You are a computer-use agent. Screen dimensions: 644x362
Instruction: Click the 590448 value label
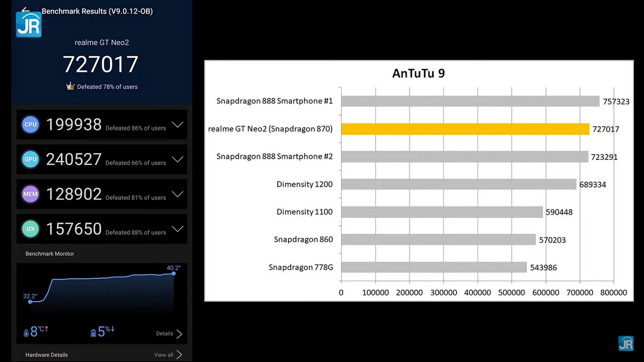[x=559, y=212]
